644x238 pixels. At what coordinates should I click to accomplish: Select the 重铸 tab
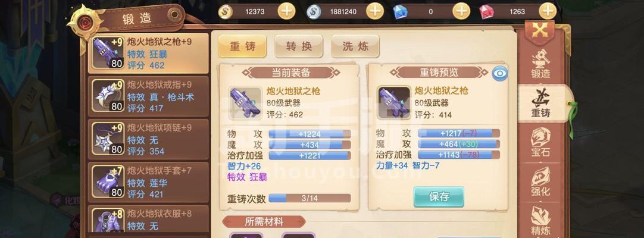[x=242, y=46]
